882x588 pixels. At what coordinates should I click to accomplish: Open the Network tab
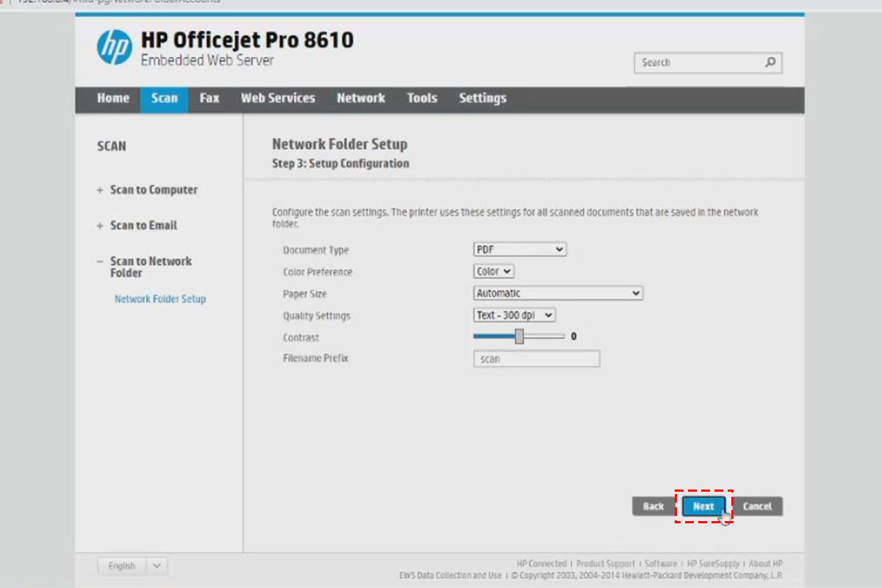(x=361, y=98)
